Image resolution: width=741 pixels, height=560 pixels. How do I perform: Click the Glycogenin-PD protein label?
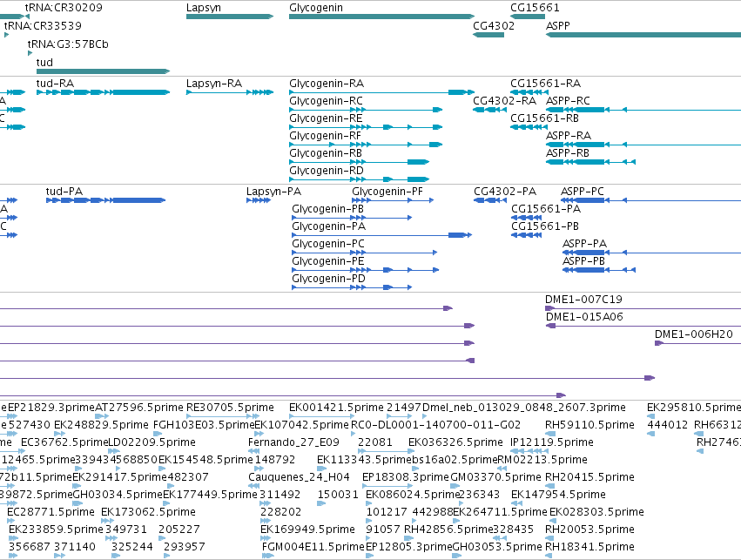329,279
